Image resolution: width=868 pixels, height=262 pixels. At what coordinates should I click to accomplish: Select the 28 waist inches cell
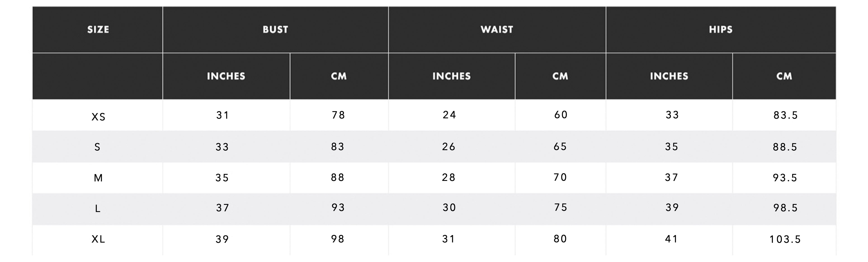[x=449, y=178]
